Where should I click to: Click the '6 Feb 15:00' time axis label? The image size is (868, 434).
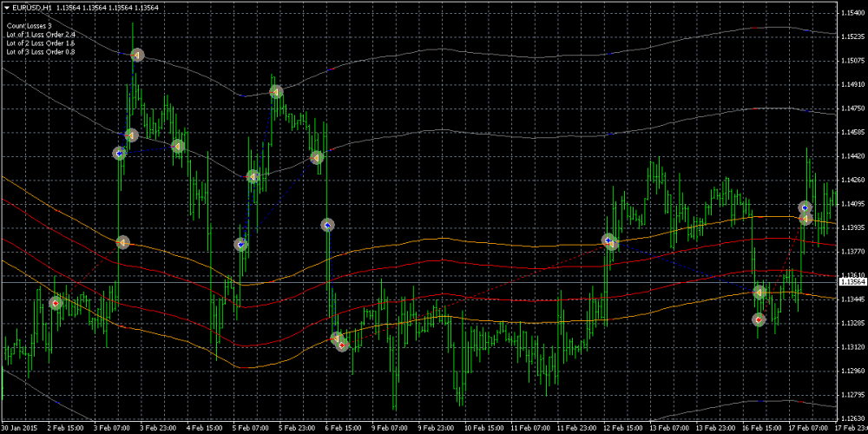[345, 429]
